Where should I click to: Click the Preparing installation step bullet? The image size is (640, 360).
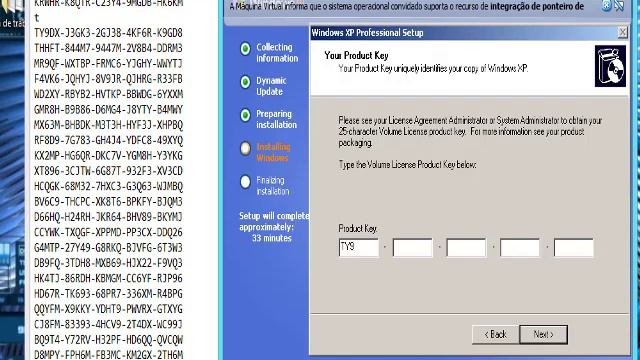point(245,116)
